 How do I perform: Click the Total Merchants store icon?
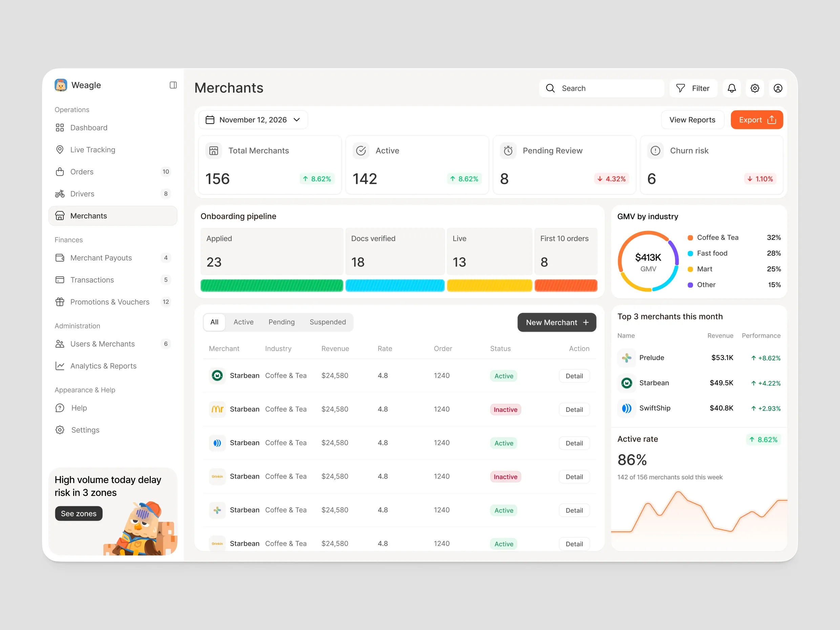point(214,151)
